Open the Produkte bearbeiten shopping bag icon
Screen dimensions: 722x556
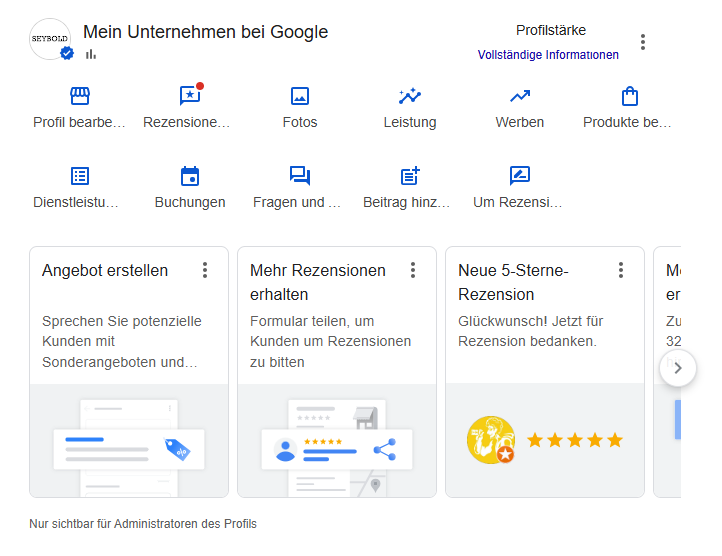(629, 96)
